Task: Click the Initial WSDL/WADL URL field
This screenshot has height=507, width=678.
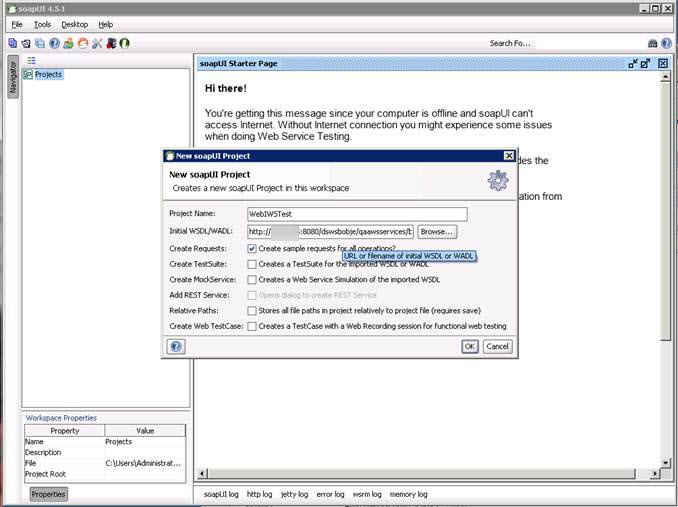Action: pos(330,232)
